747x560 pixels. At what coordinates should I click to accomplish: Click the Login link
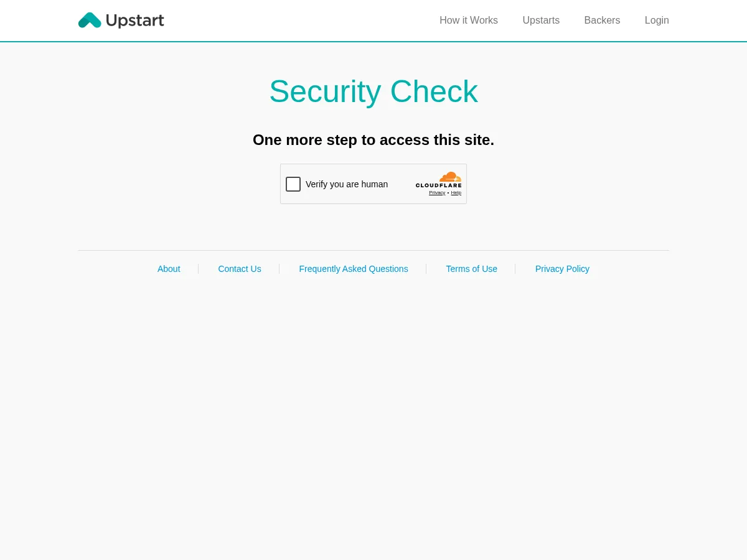point(656,20)
